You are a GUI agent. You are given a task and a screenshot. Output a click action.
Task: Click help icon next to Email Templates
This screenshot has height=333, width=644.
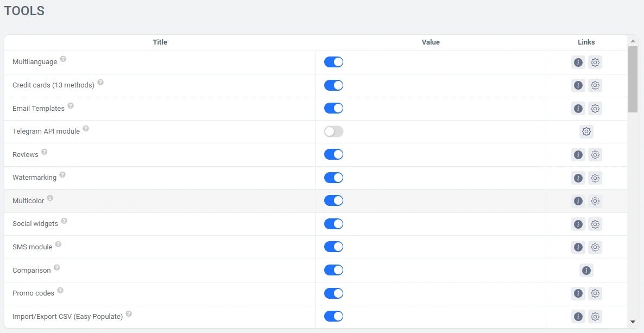click(71, 106)
